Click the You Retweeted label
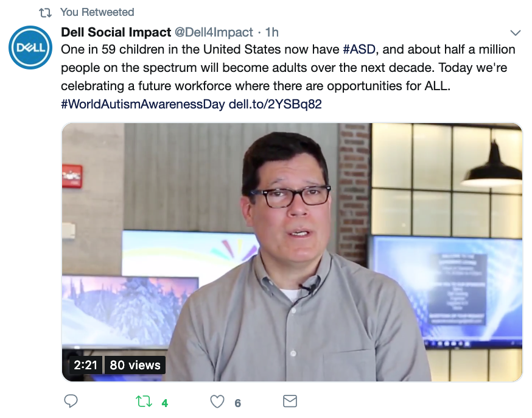Image resolution: width=532 pixels, height=418 pixels. (x=97, y=12)
